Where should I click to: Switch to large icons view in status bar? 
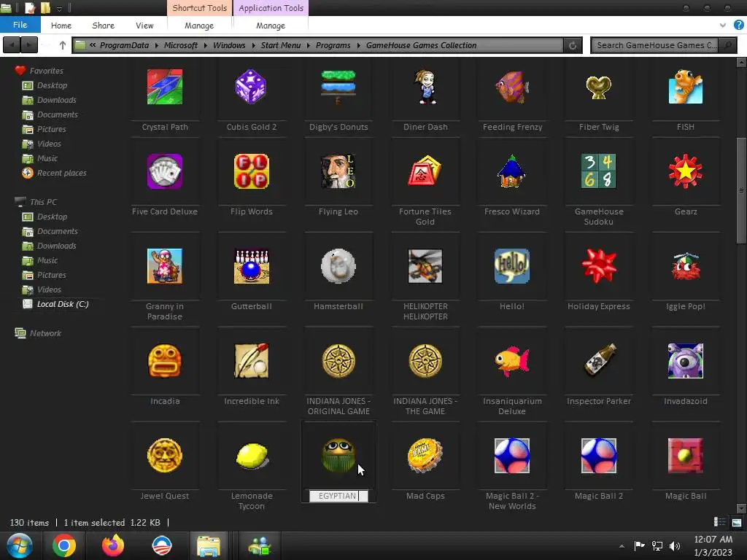coord(737,522)
